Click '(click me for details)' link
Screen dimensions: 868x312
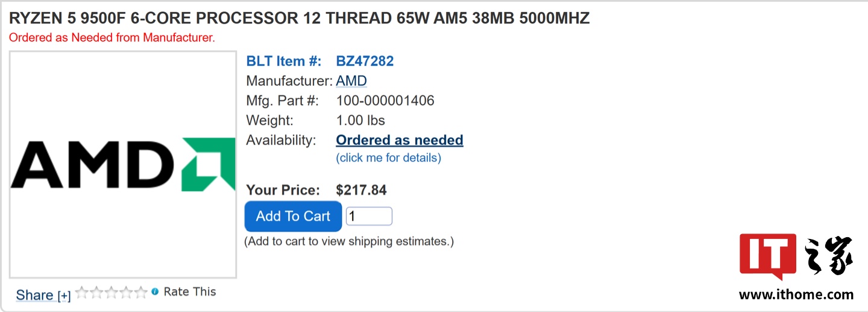(x=388, y=158)
